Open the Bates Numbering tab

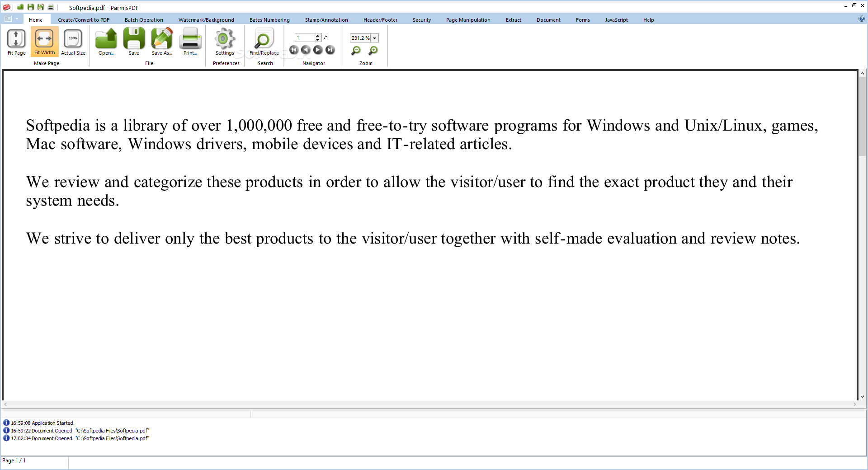coord(269,20)
